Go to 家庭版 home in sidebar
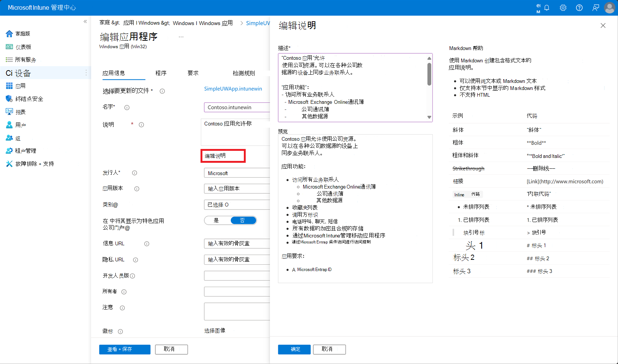The image size is (618, 364). pos(18,34)
